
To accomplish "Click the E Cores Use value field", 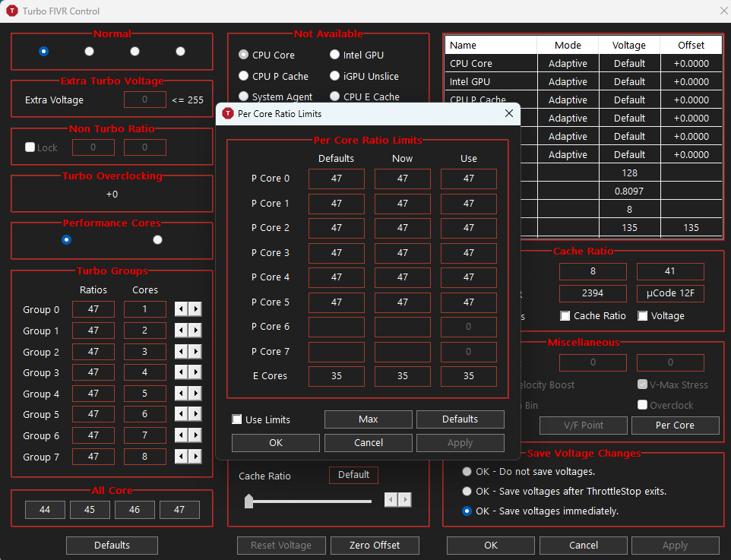I will (469, 376).
